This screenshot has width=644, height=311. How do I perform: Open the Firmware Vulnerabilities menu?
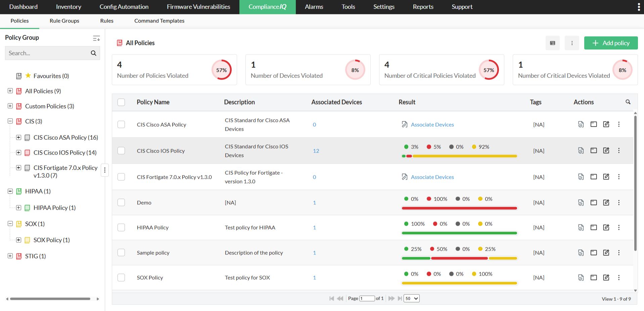click(x=198, y=7)
